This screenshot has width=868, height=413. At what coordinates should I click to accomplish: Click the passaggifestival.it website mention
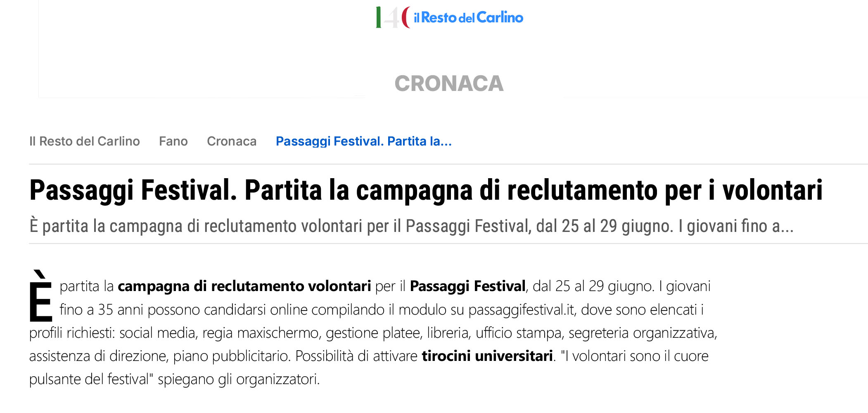click(x=522, y=310)
